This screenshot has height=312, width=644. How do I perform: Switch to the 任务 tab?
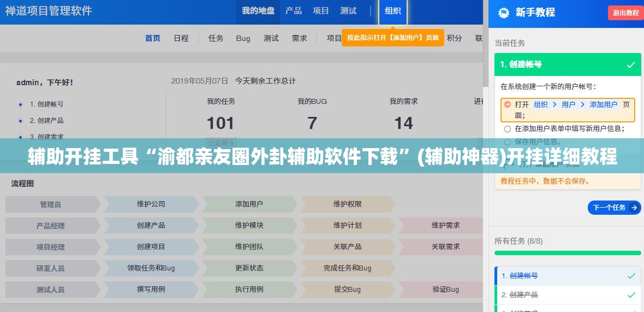(x=216, y=38)
